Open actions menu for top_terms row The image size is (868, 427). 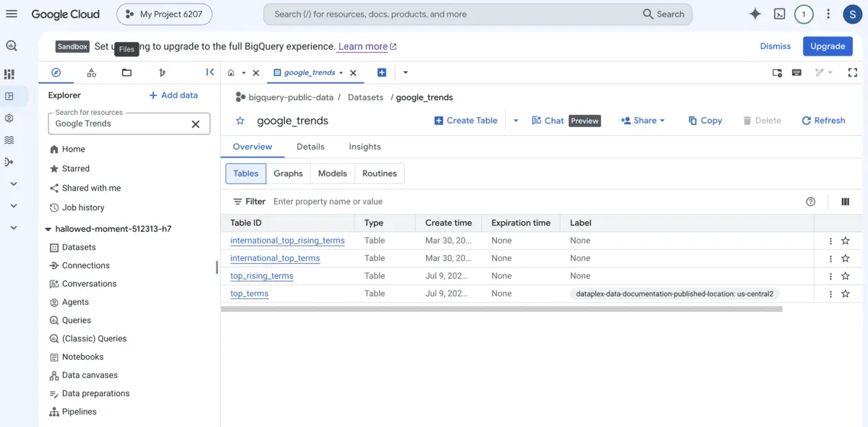click(x=830, y=293)
